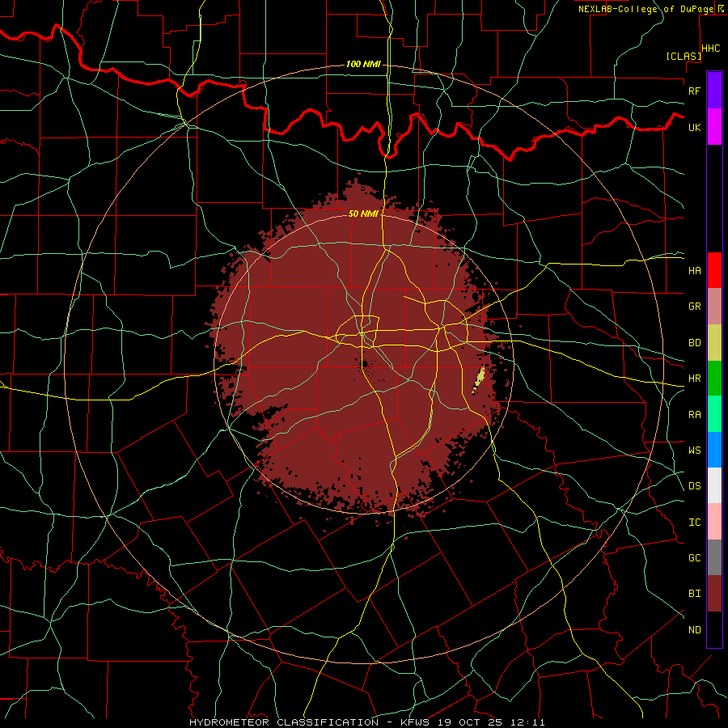The width and height of the screenshot is (728, 728).
Task: Click the BI dark red legend swatch
Action: point(714,594)
